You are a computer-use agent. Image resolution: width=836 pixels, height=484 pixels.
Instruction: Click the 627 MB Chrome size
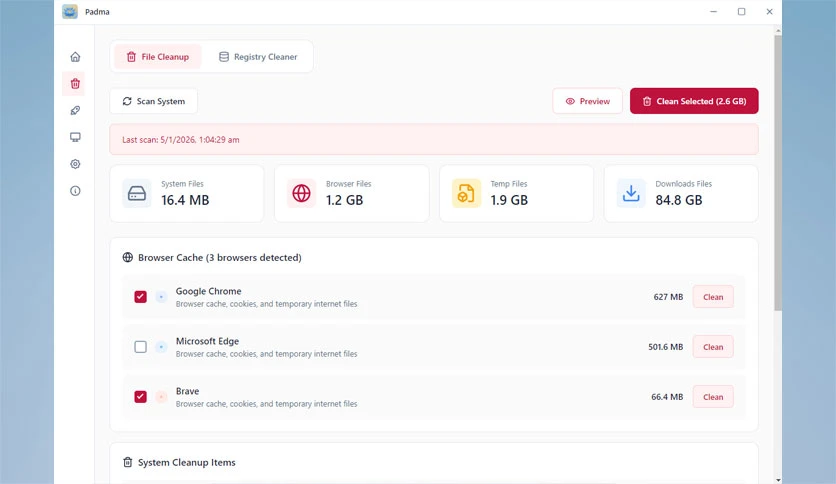(x=668, y=297)
